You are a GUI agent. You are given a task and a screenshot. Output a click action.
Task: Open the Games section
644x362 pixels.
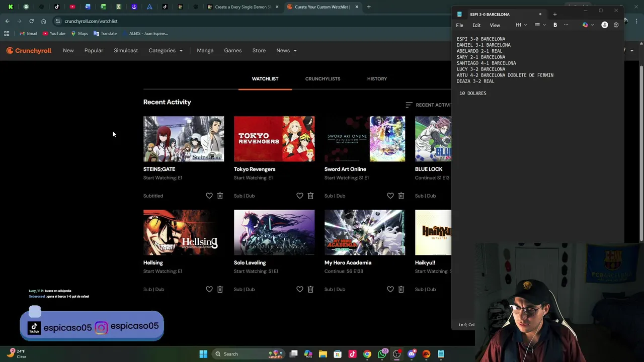(x=233, y=50)
